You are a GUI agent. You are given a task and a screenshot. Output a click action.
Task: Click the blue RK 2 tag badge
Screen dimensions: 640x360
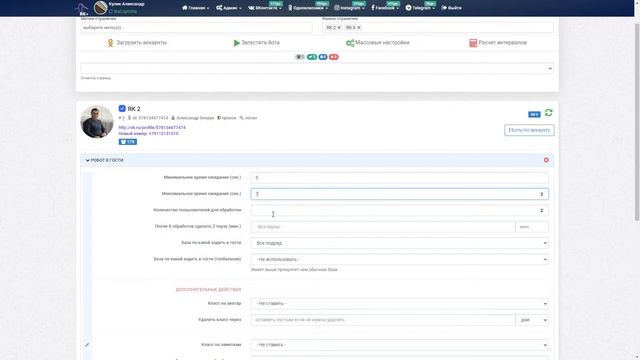534,114
